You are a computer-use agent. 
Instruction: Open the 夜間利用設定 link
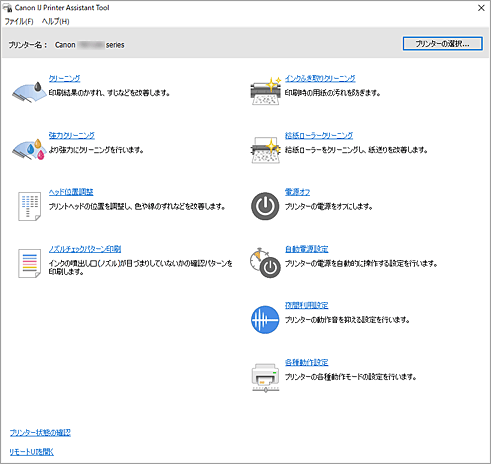[307, 305]
